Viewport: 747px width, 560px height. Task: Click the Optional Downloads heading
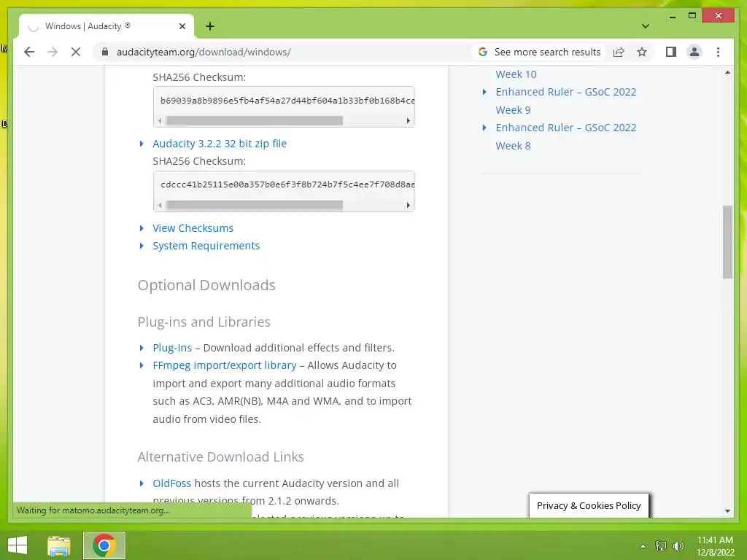(206, 285)
